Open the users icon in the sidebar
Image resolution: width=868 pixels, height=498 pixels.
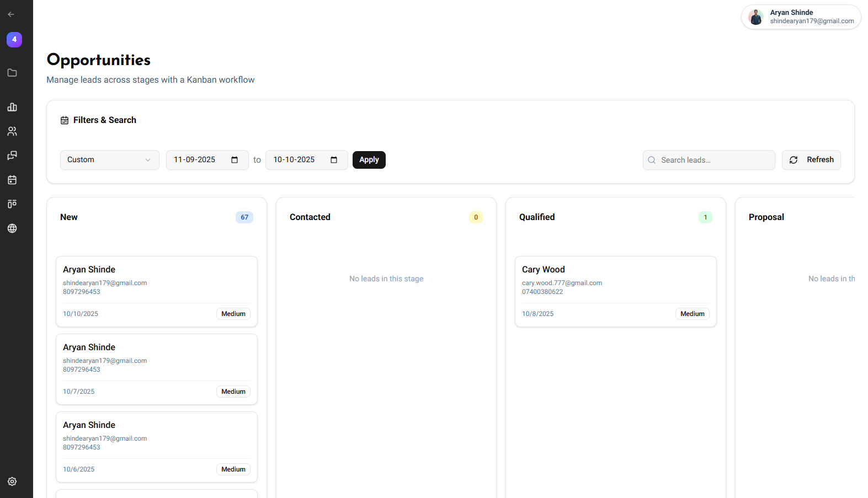[x=12, y=131]
